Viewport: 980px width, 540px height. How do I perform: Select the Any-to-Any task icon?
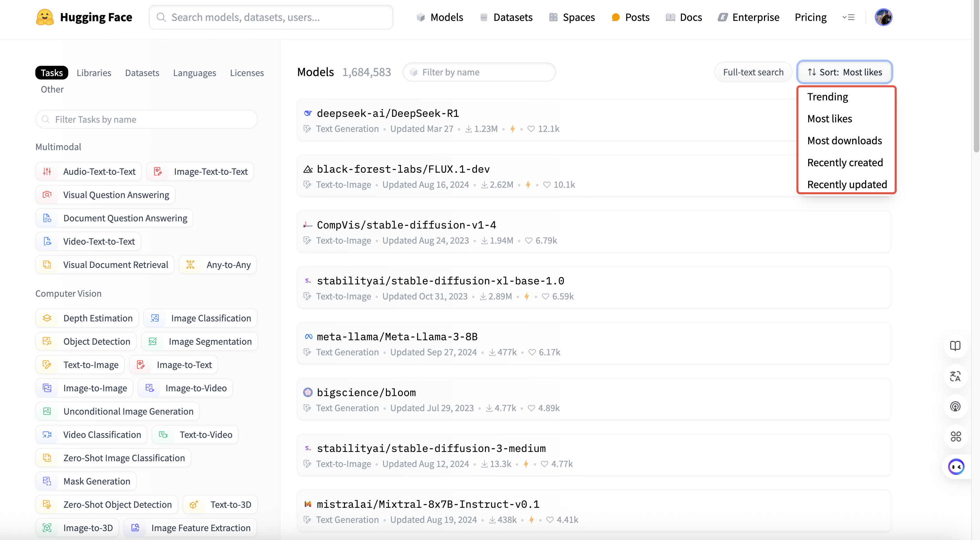pos(190,265)
